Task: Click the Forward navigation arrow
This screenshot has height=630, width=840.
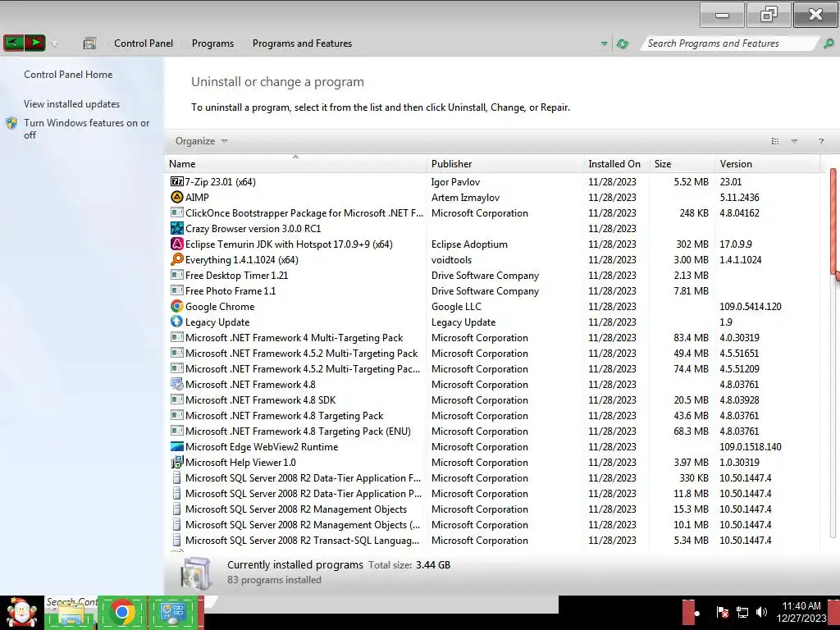Action: (34, 43)
